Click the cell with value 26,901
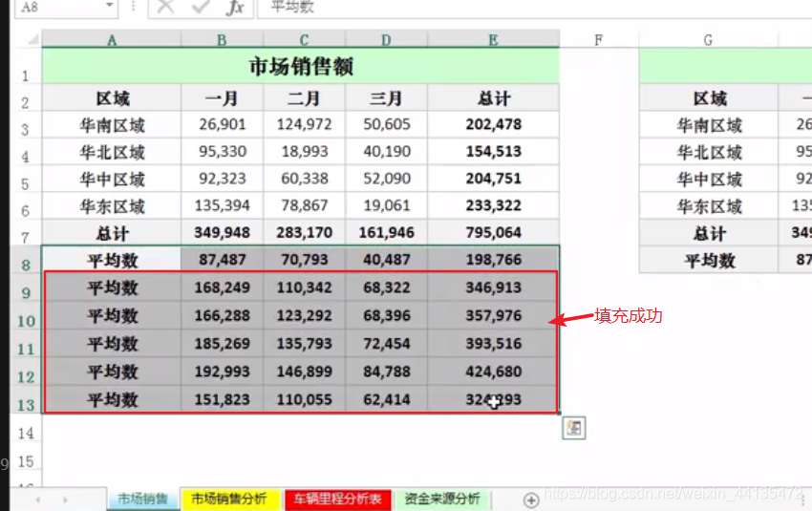Screen dimensions: 812x511 point(223,125)
